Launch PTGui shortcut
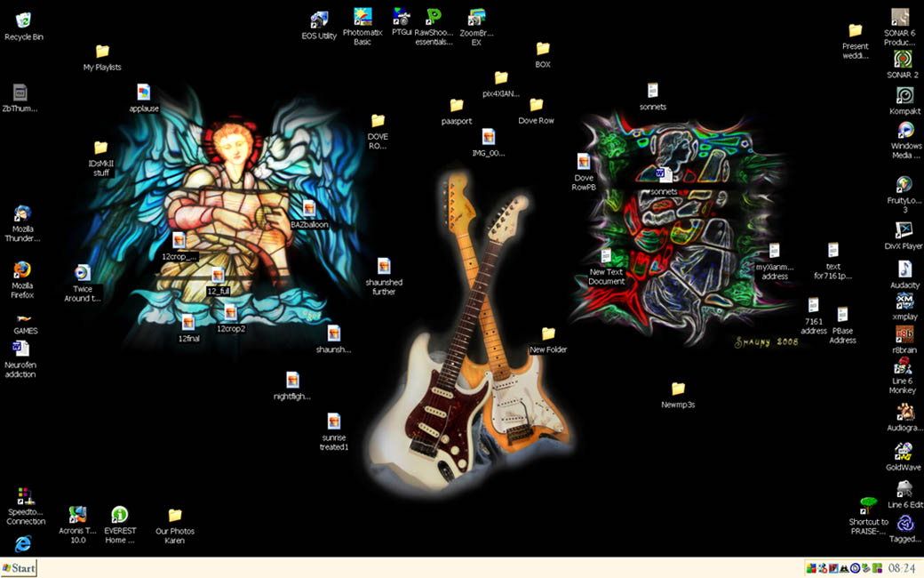Image resolution: width=924 pixels, height=578 pixels. 402,17
